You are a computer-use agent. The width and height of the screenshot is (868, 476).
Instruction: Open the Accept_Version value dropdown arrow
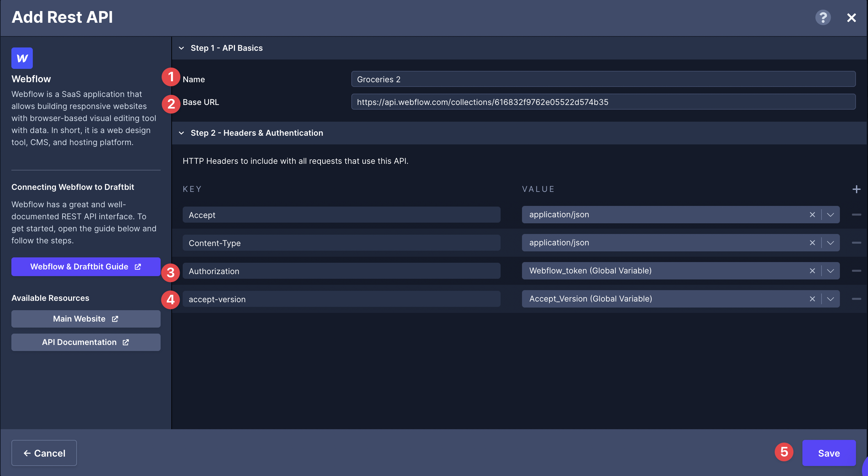click(x=830, y=299)
